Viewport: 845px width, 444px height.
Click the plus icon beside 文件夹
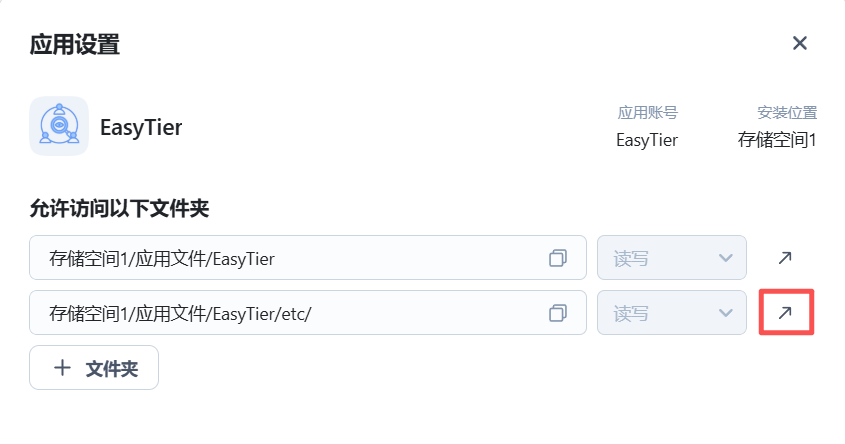pyautogui.click(x=63, y=368)
